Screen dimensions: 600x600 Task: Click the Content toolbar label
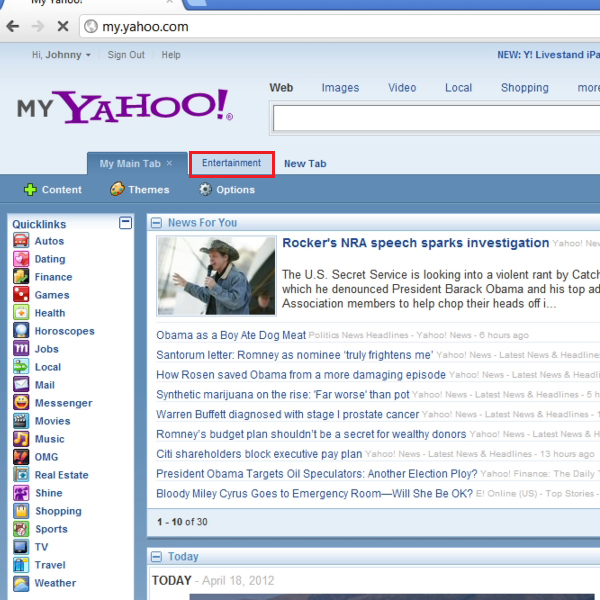click(62, 189)
